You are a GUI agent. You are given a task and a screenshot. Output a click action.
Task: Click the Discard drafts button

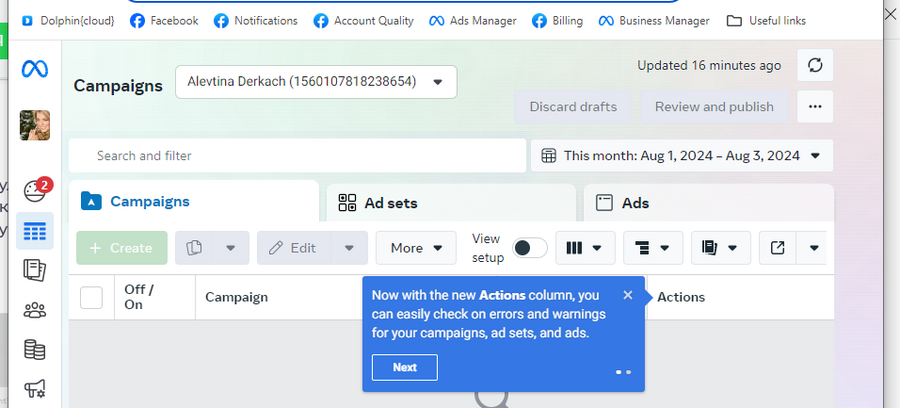(573, 107)
